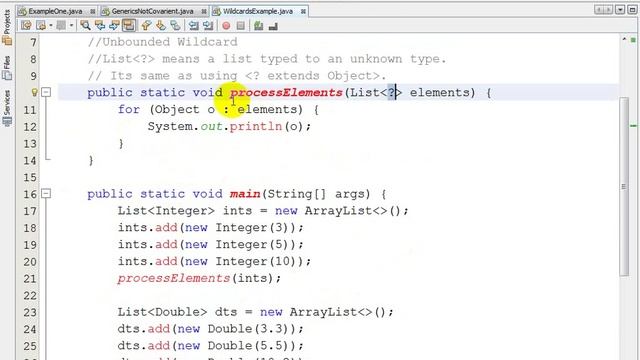
Task: Click the '//Unbounded Wildcard' comment
Action: tap(162, 42)
